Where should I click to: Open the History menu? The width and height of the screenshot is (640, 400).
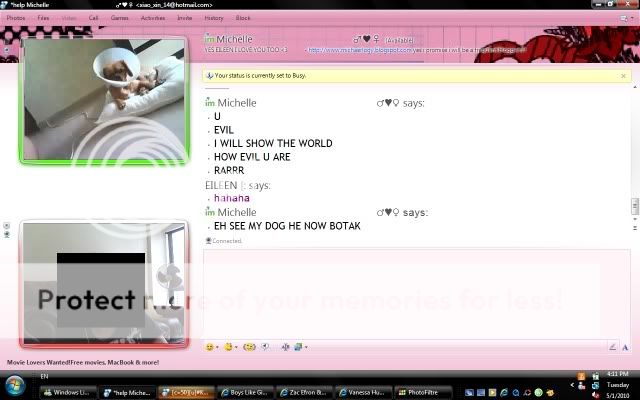[214, 18]
